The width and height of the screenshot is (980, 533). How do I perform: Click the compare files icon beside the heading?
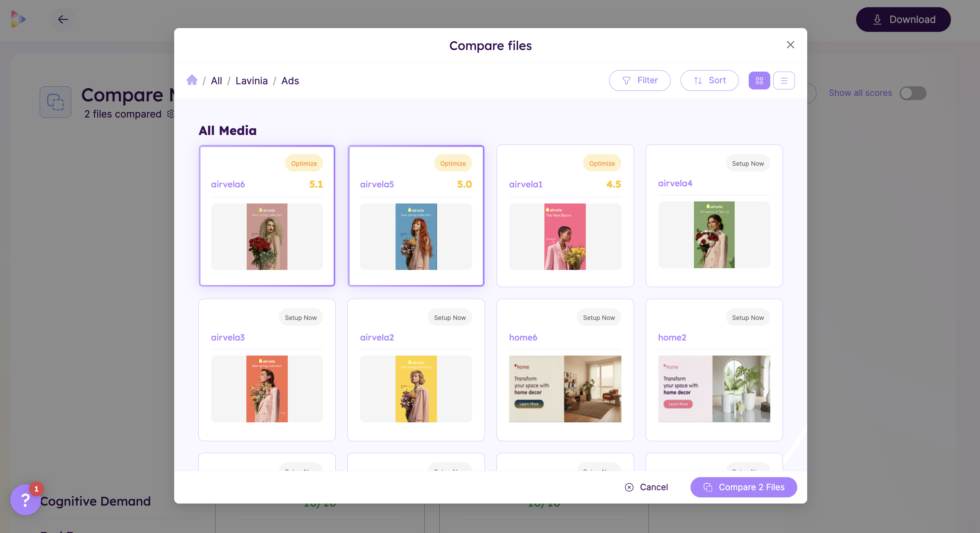pos(55,102)
